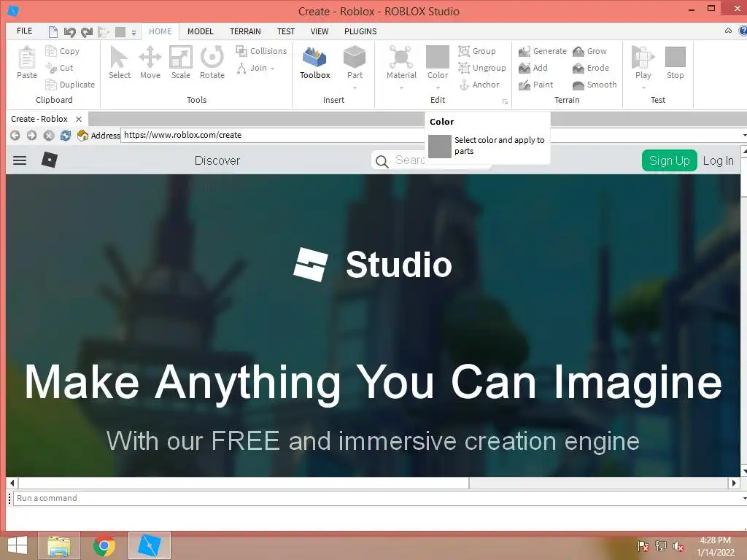Click the Play test icon
The width and height of the screenshot is (747, 560).
pyautogui.click(x=643, y=57)
